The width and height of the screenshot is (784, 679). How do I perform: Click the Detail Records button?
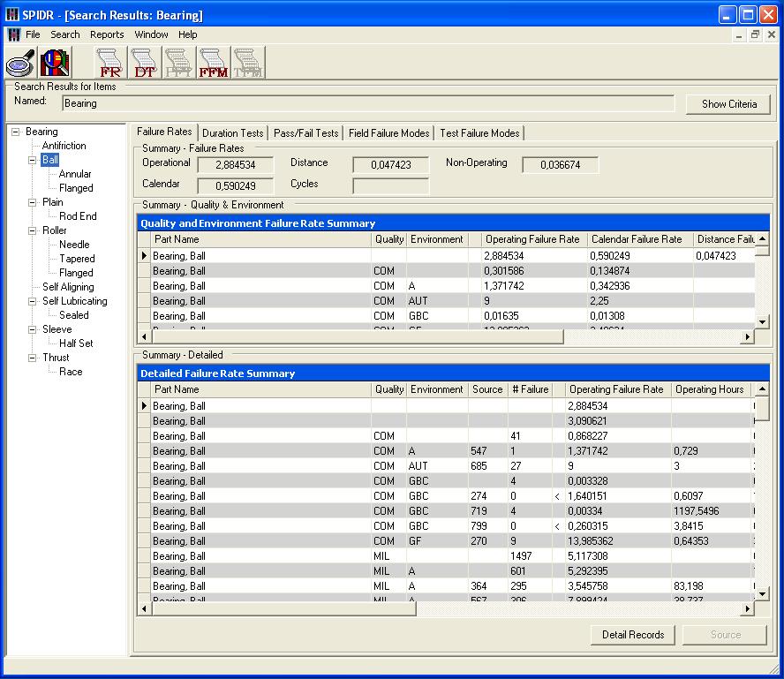(632, 635)
